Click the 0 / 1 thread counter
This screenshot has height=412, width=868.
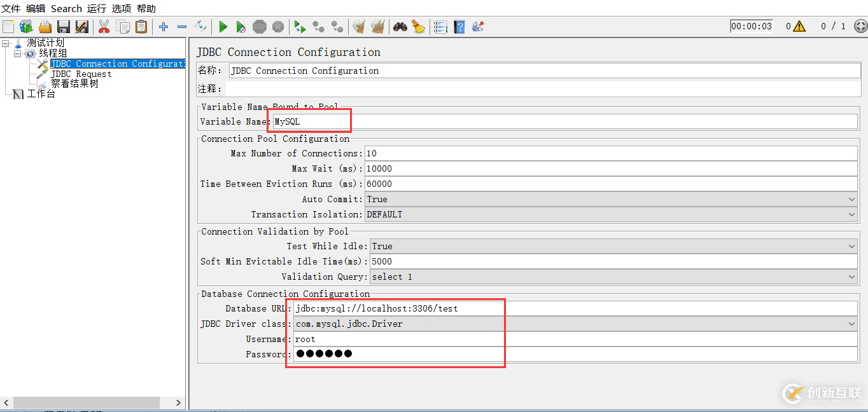click(833, 26)
